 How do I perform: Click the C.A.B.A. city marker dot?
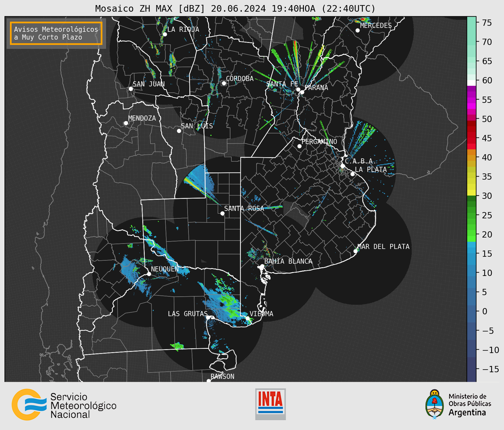click(343, 166)
